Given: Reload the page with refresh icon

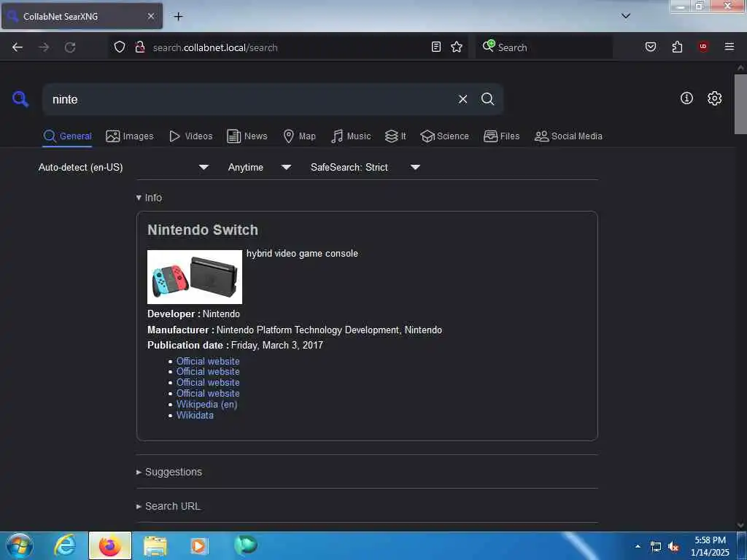Looking at the screenshot, I should click(70, 47).
